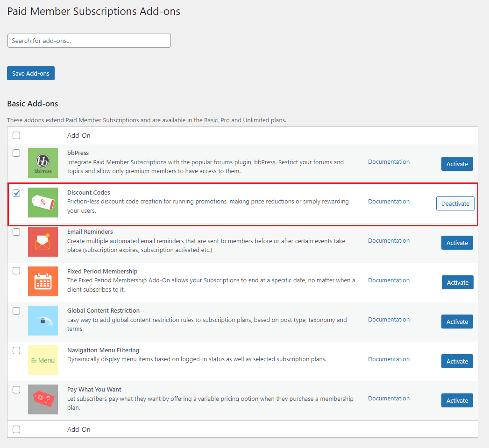
Task: Open the Navigation Menu Filtering Documentation link
Action: tap(389, 359)
